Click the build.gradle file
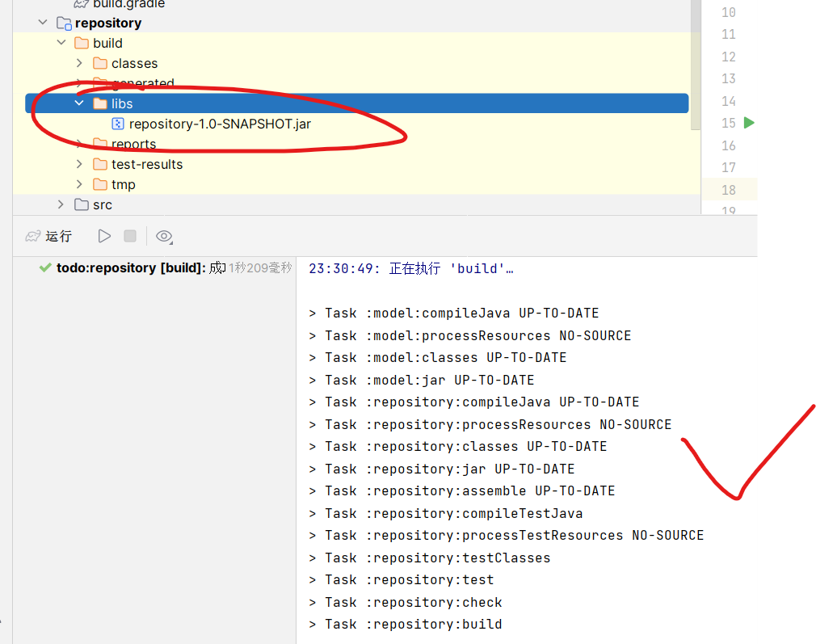 [x=128, y=4]
